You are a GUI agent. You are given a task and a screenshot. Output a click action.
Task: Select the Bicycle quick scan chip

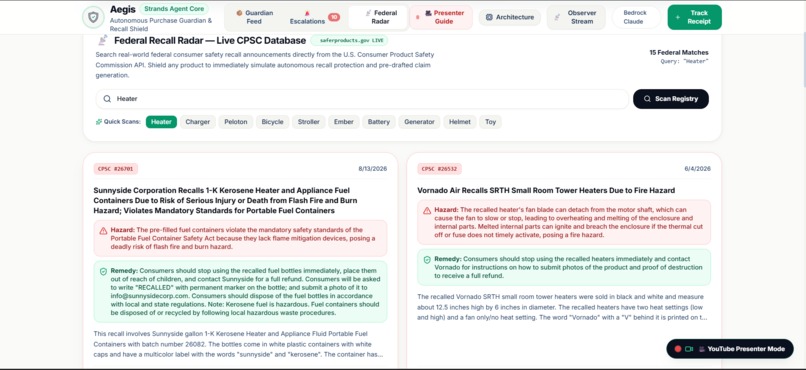click(x=272, y=122)
